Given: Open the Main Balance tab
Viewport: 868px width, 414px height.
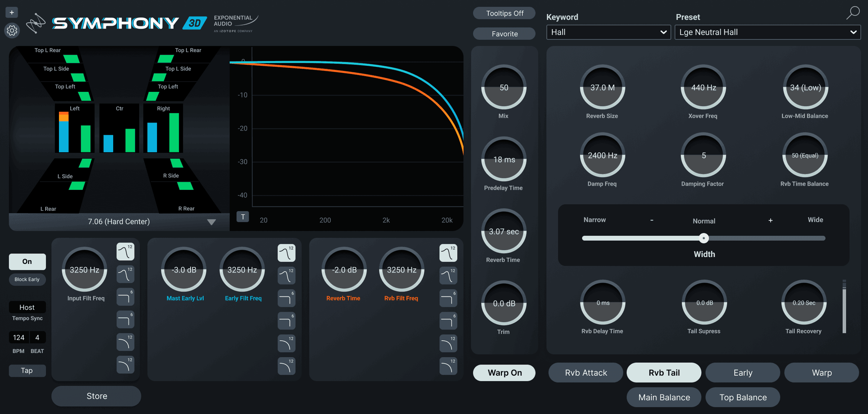Looking at the screenshot, I should pos(664,397).
